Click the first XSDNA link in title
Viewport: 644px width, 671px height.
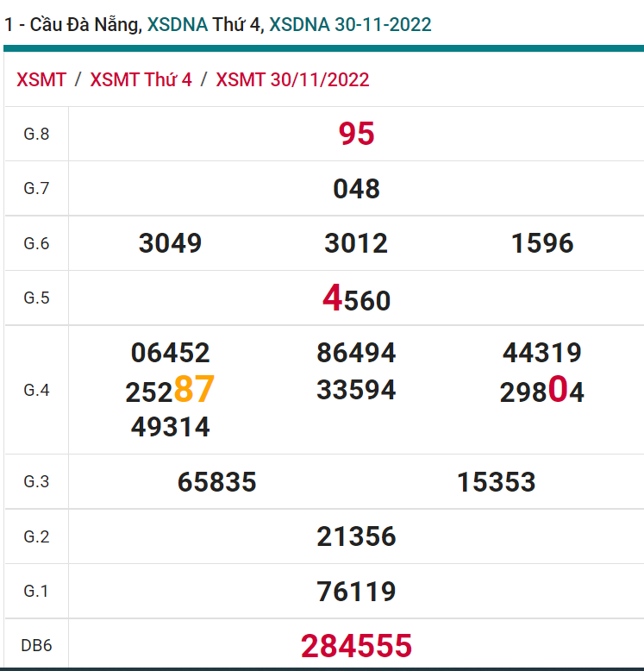pyautogui.click(x=177, y=25)
